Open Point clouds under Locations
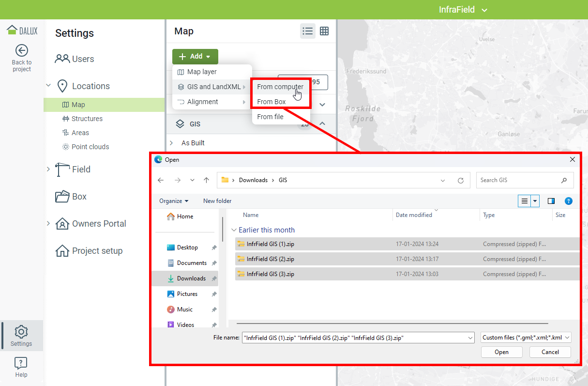 point(90,147)
